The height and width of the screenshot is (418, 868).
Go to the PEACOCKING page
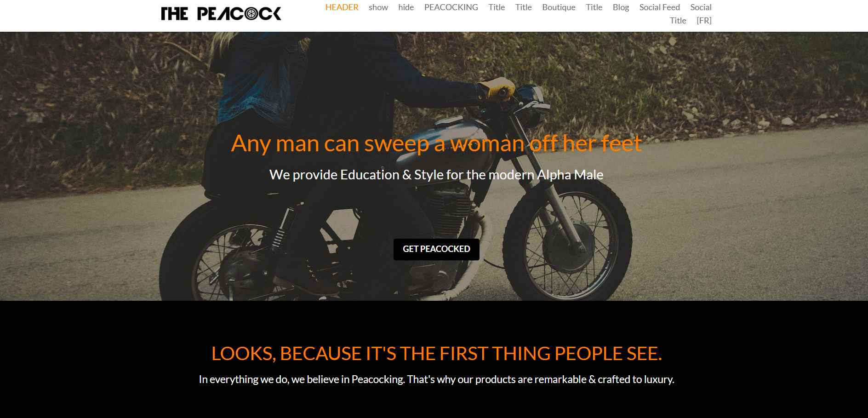click(x=451, y=7)
